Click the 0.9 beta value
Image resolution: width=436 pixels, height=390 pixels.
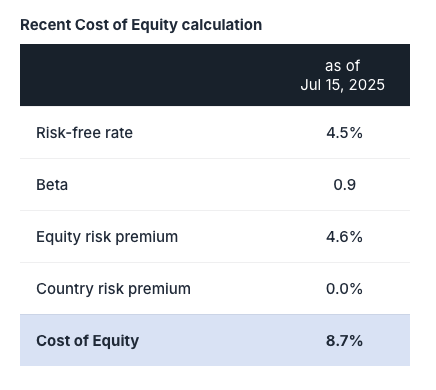click(344, 185)
